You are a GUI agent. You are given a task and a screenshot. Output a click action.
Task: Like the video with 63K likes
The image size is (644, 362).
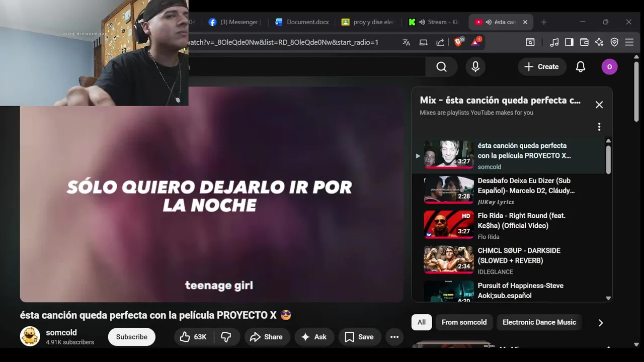(194, 337)
